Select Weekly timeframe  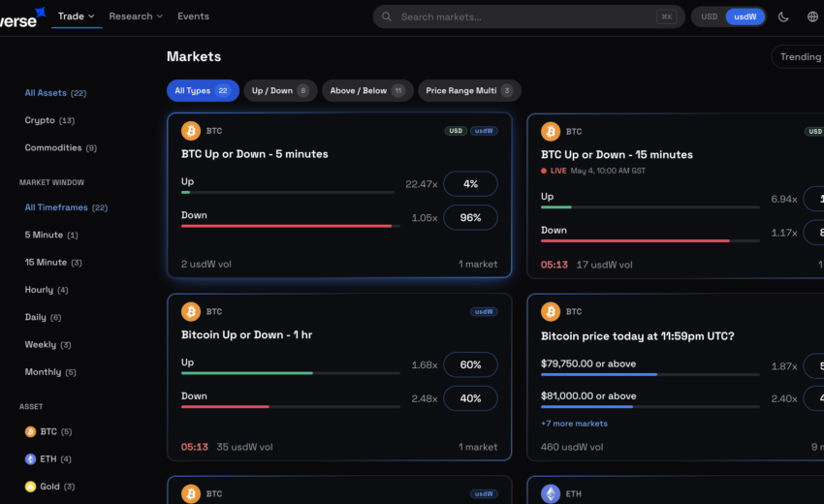(x=48, y=345)
